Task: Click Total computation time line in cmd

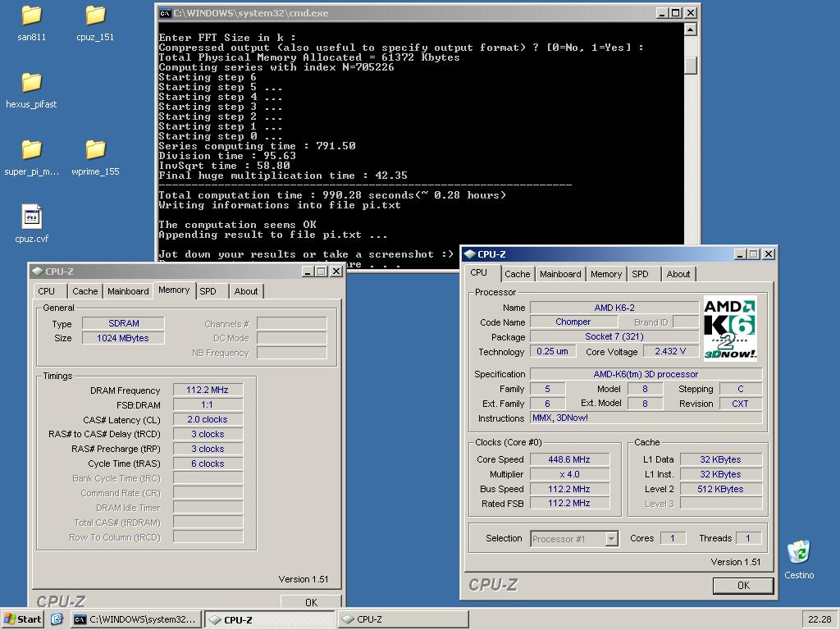Action: click(x=332, y=195)
